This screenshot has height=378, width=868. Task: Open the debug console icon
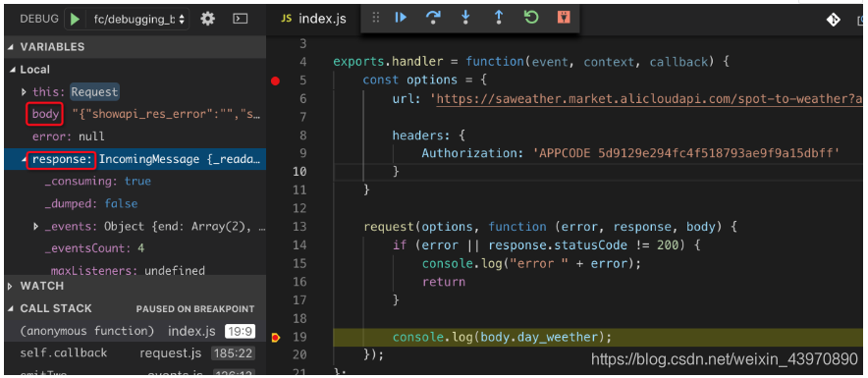(x=240, y=19)
